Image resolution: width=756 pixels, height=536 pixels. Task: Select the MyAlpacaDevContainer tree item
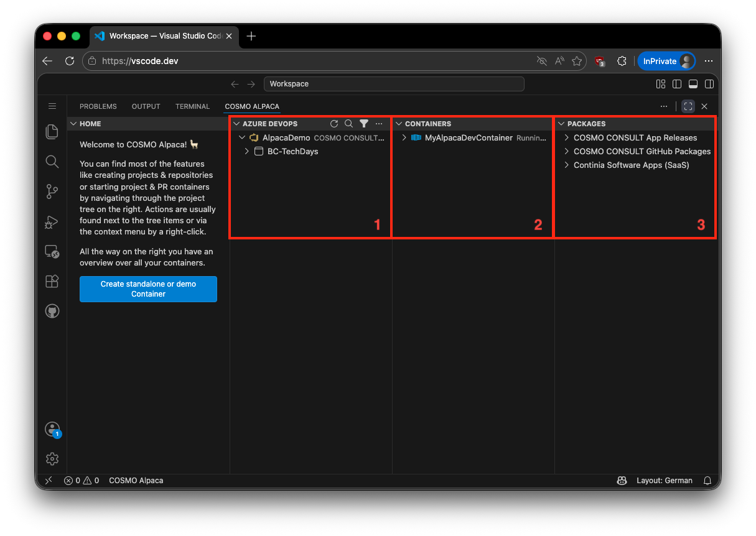point(472,138)
